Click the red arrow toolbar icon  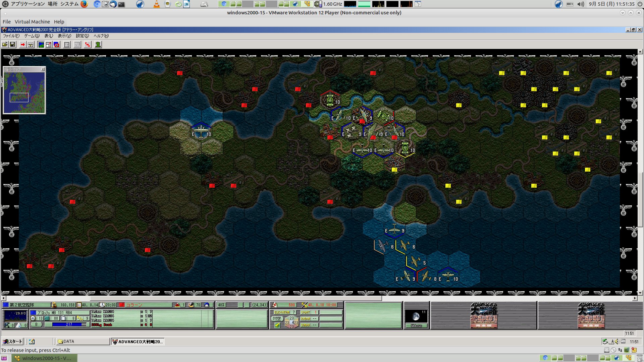tap(22, 45)
